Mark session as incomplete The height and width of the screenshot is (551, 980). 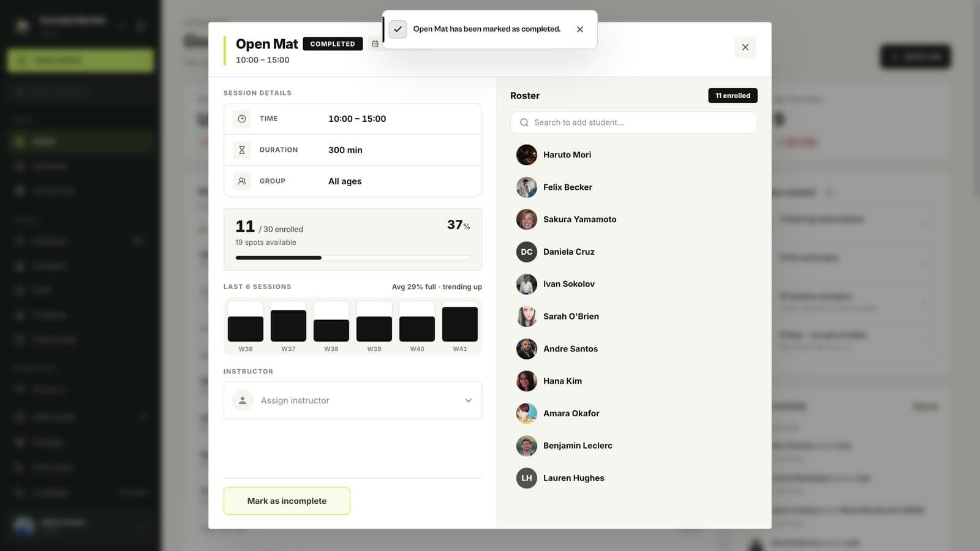287,501
